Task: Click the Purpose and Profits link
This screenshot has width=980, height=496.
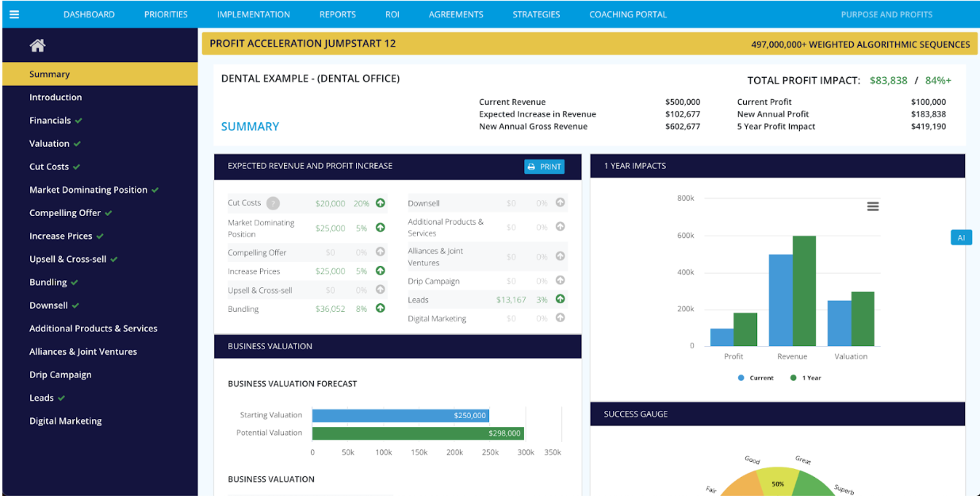Action: coord(886,14)
